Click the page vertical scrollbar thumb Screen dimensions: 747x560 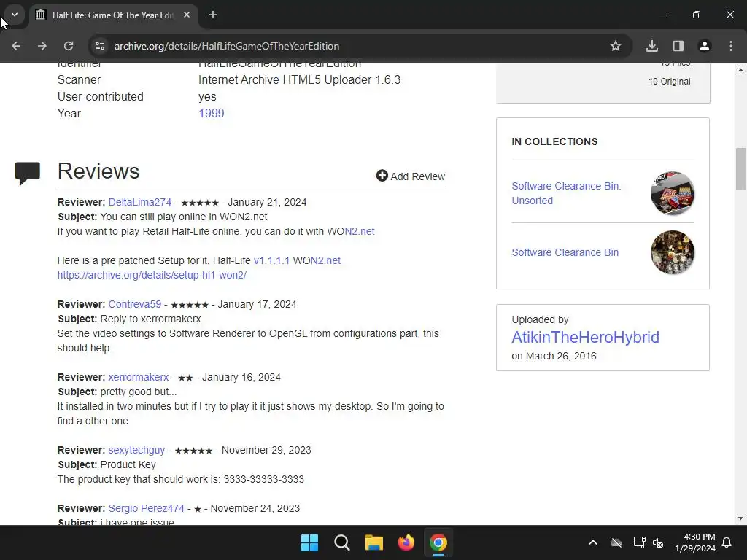740,168
